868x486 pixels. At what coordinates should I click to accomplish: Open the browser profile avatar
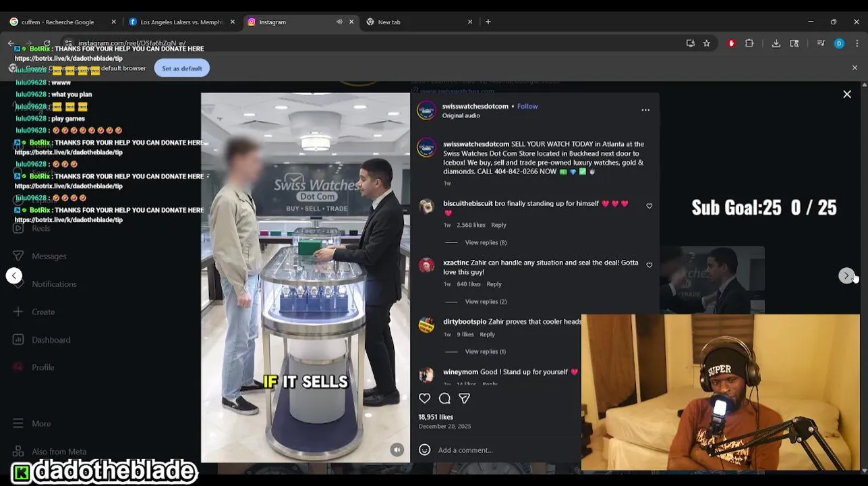coord(839,43)
